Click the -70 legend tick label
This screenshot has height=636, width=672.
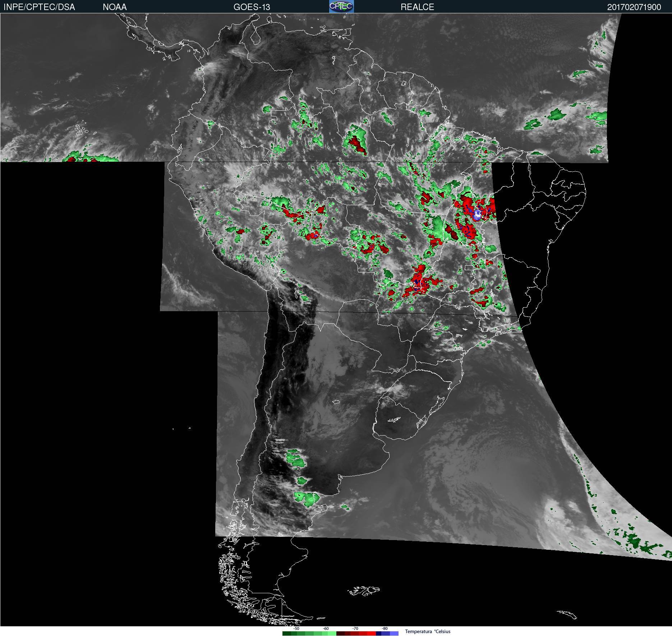[x=355, y=628]
